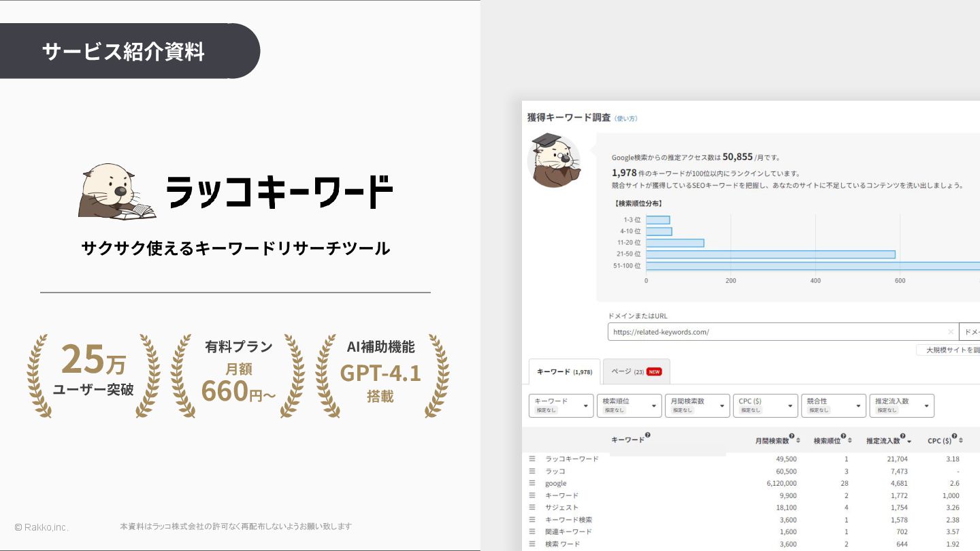Click the 獲得キーワード調査 heading
The height and width of the screenshot is (551, 980).
pyautogui.click(x=569, y=118)
